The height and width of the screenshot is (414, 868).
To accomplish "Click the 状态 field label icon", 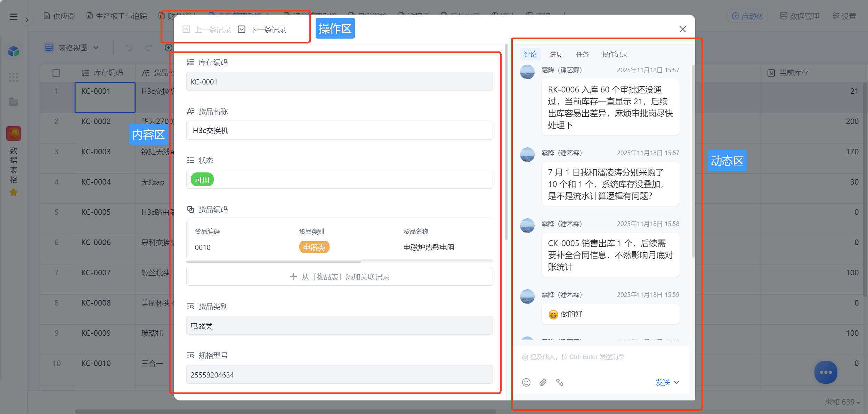I will pos(190,160).
